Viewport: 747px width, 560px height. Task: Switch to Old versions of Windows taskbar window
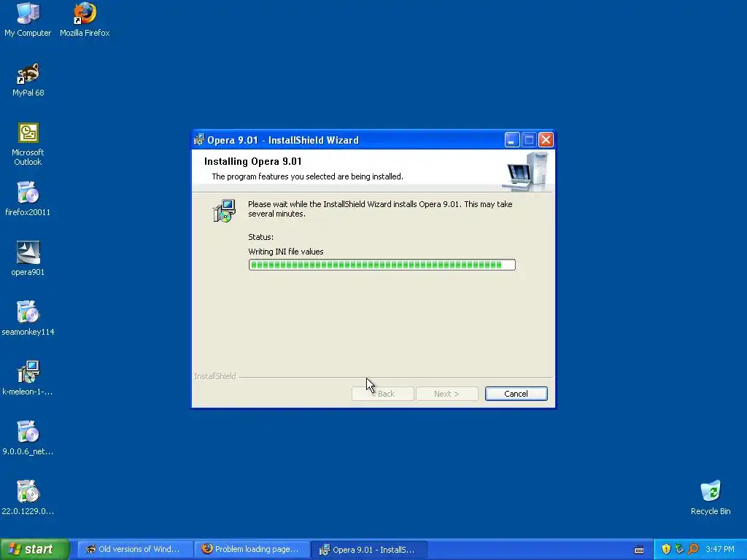(x=135, y=550)
